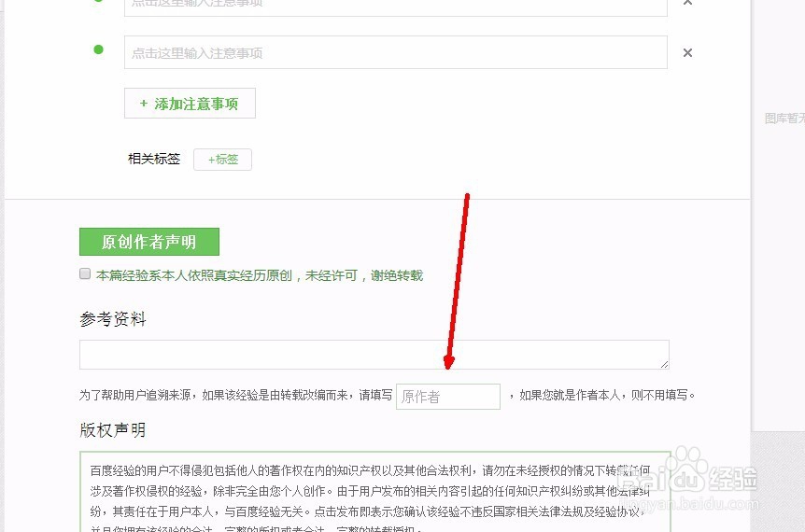805x532 pixels.
Task: Click the copyright statement text box
Action: click(375, 492)
